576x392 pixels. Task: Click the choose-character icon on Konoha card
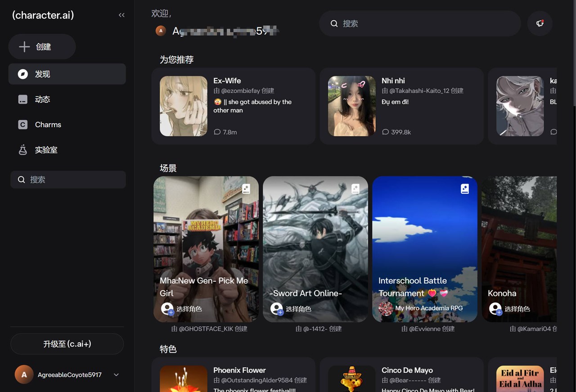click(495, 309)
